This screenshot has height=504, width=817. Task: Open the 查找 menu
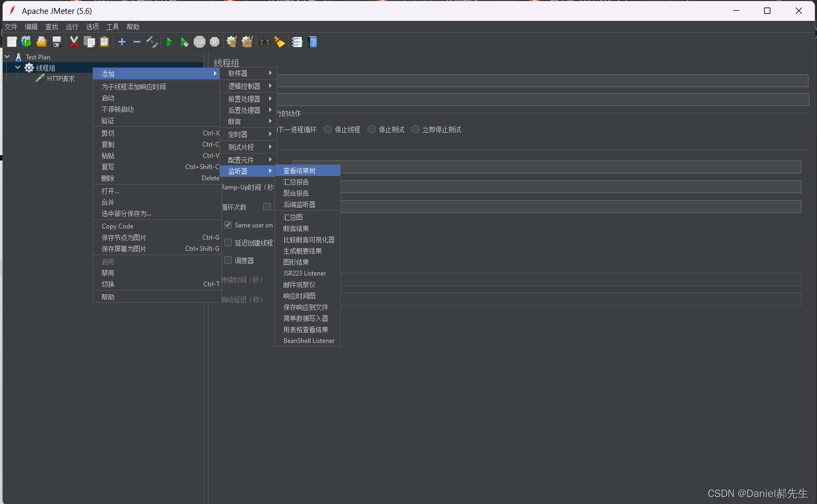[x=51, y=27]
